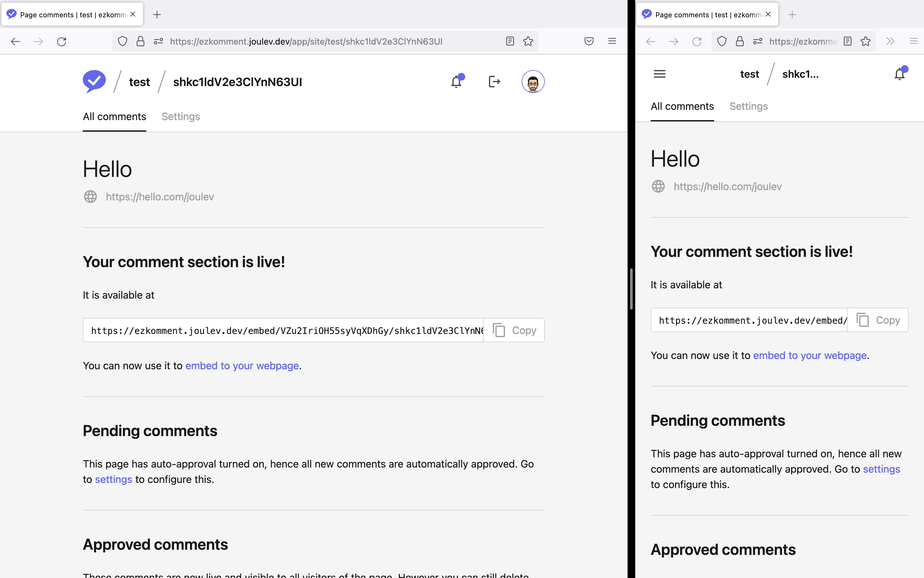Viewport: 924px width, 578px height.
Task: Close the Page comments tab in left window
Action: tap(133, 14)
